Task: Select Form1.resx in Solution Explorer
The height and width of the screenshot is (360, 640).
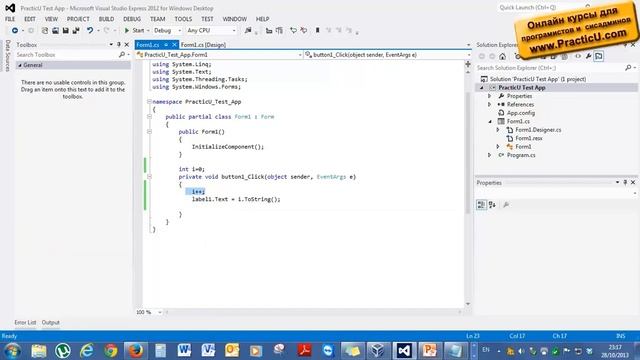Action: click(x=529, y=138)
